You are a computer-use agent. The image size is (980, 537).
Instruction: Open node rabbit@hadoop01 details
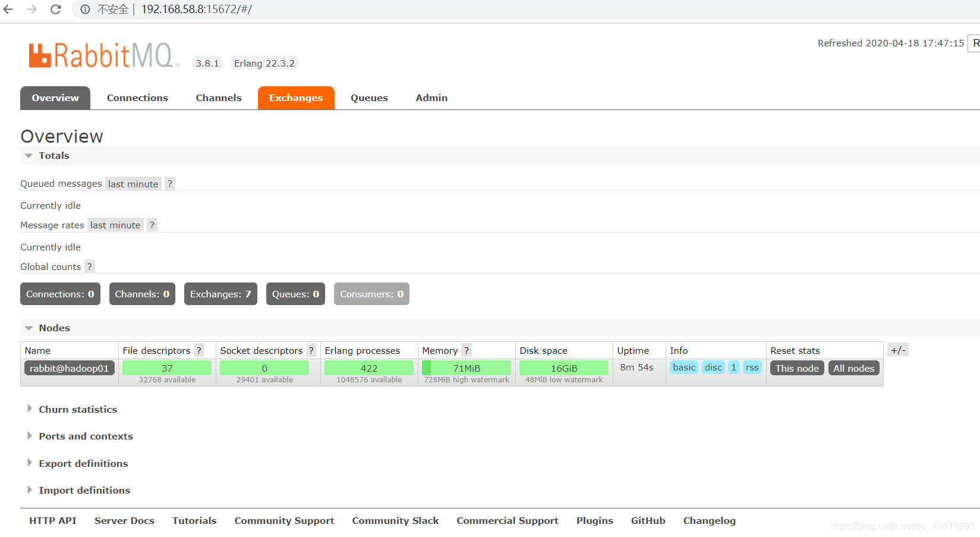[70, 368]
